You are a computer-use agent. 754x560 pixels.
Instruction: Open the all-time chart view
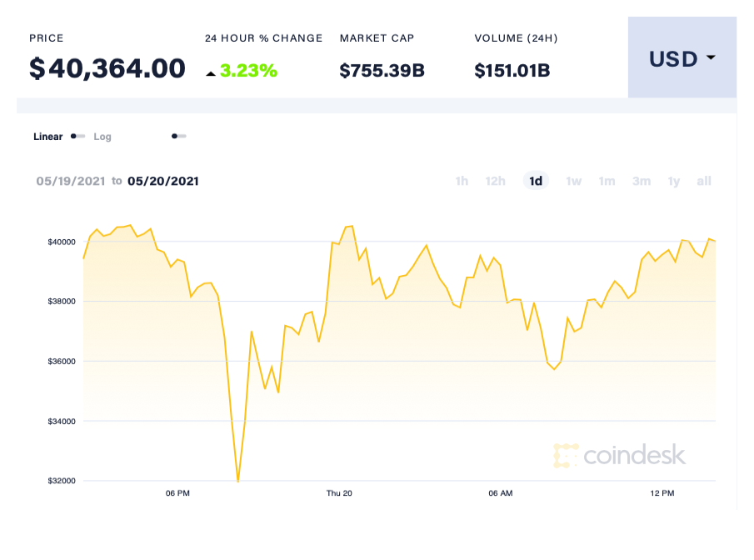coord(704,181)
